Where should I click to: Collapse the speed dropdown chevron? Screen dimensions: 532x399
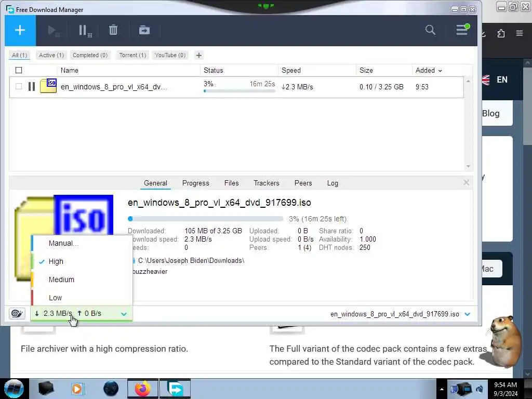[124, 314]
